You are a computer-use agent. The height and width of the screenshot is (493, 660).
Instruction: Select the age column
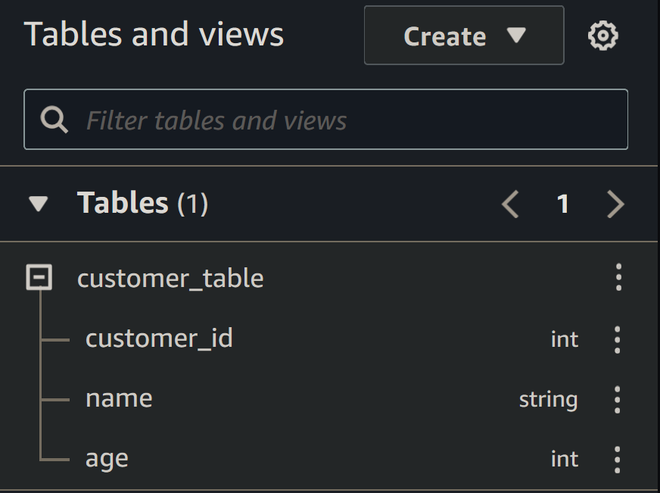[107, 458]
